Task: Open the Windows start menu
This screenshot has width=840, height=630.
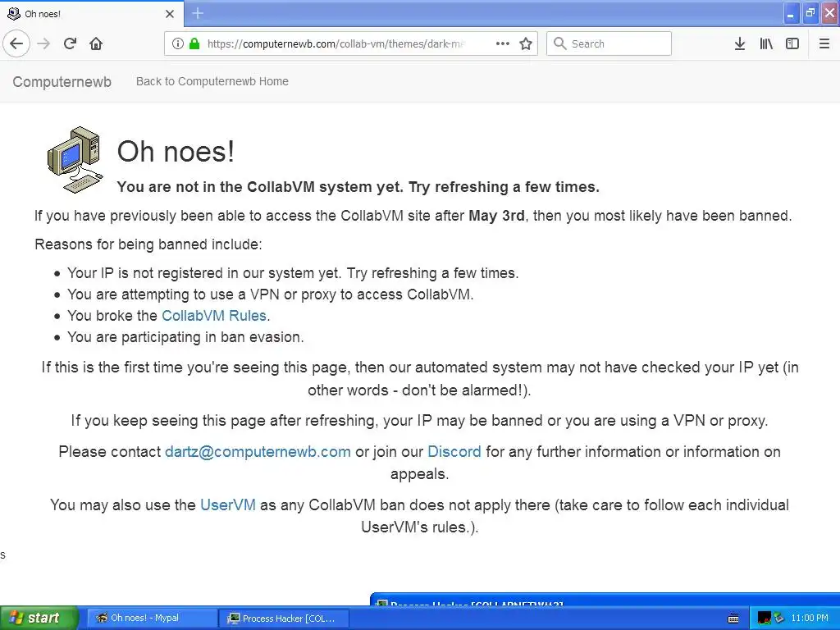Action: [39, 618]
